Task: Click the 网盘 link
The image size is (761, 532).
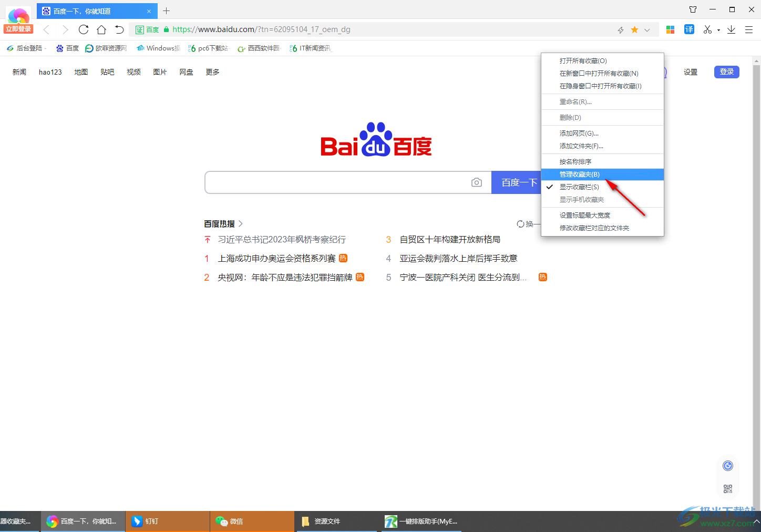Action: (x=186, y=72)
